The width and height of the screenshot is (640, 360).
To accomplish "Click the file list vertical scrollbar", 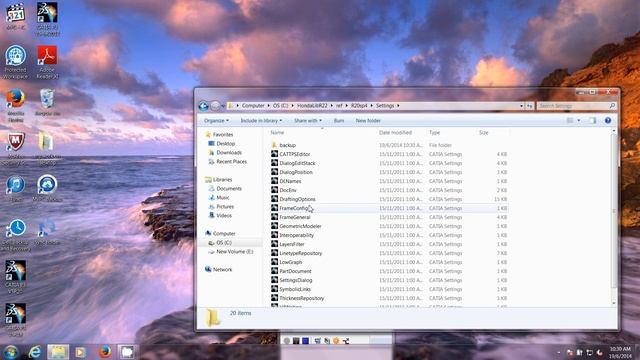I will click(x=614, y=216).
